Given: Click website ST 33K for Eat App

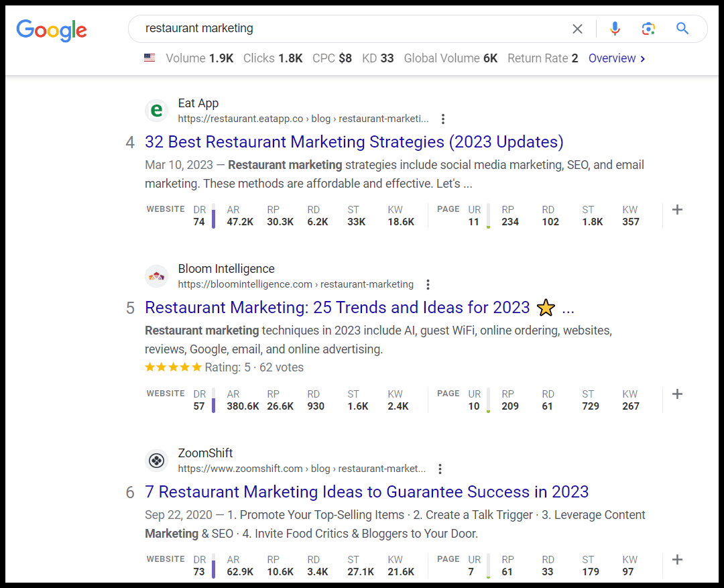Looking at the screenshot, I should pos(357,216).
